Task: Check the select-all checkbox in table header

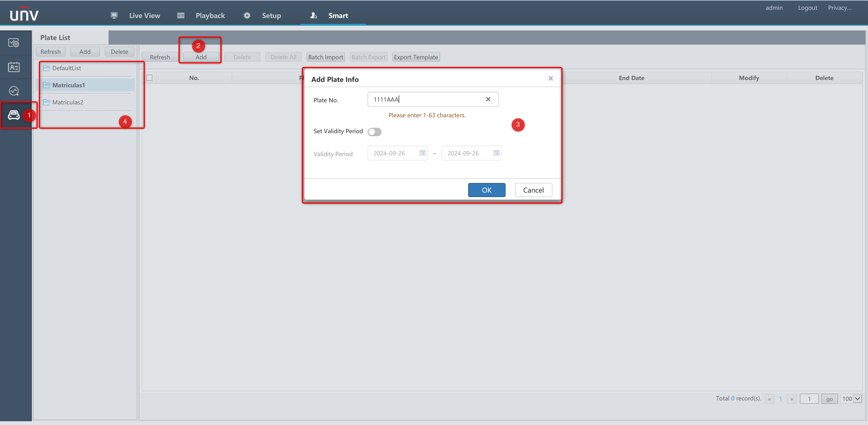Action: click(149, 77)
